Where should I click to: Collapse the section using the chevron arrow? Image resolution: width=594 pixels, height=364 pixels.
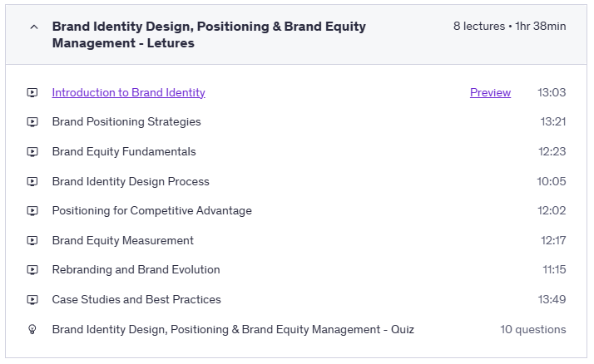point(33,27)
